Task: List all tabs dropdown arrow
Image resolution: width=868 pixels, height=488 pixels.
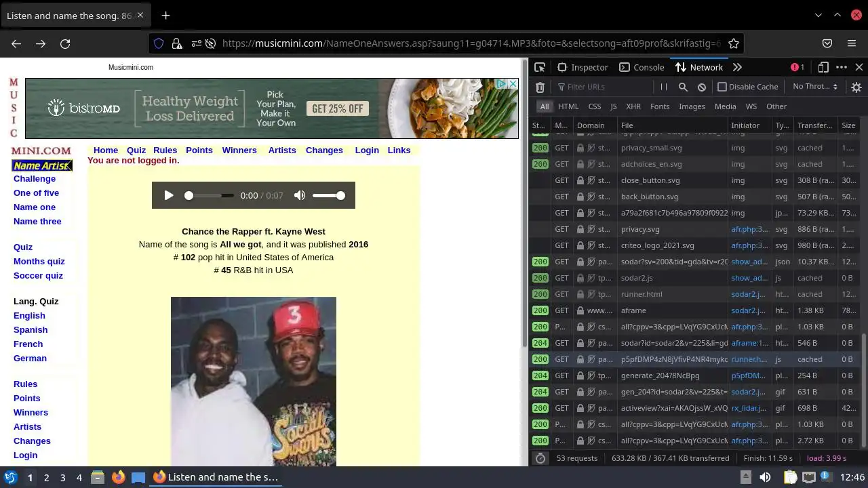Action: [818, 15]
